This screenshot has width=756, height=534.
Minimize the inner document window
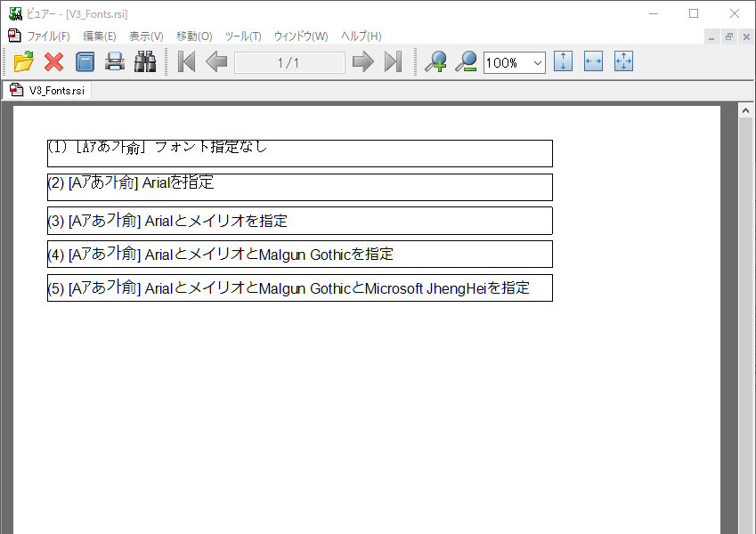[711, 36]
